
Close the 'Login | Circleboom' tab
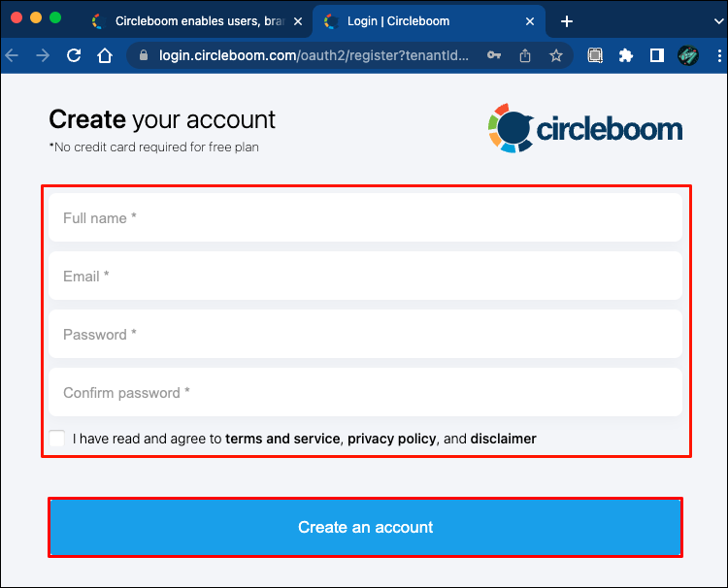coord(529,21)
